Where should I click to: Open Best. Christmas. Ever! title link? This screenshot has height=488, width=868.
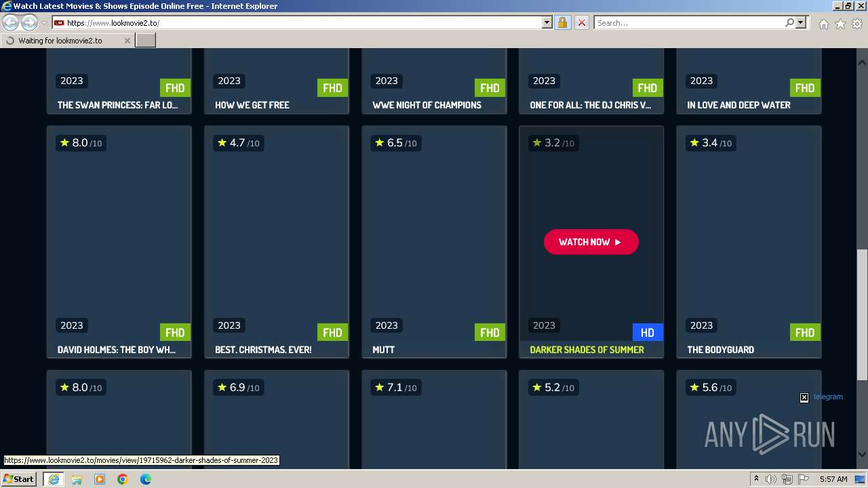pyautogui.click(x=263, y=350)
